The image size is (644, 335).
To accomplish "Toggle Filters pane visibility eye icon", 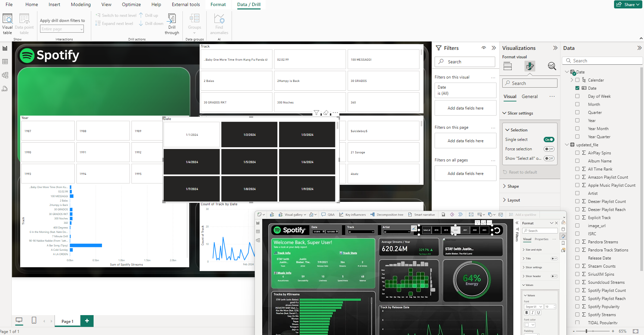I will coord(484,48).
